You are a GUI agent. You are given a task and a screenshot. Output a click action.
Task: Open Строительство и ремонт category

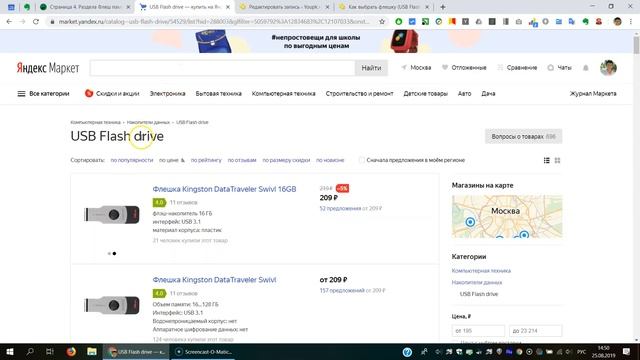click(360, 93)
